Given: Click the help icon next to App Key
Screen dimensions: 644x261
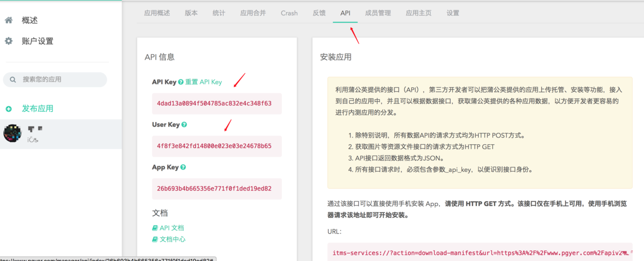Looking at the screenshot, I should coord(183,167).
